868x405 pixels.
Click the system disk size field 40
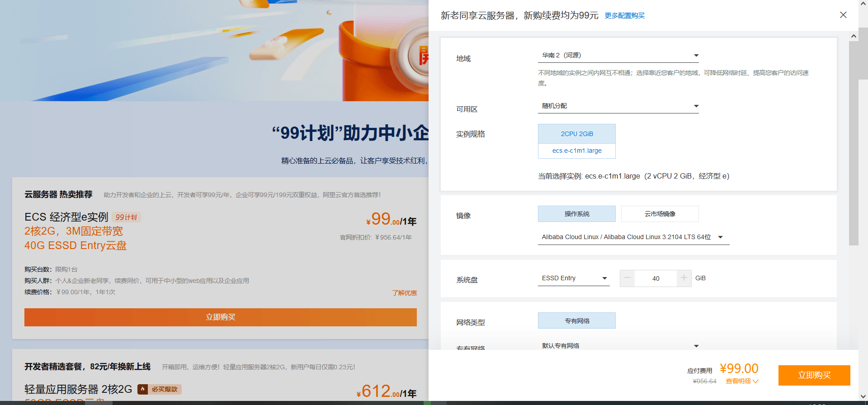pos(656,278)
